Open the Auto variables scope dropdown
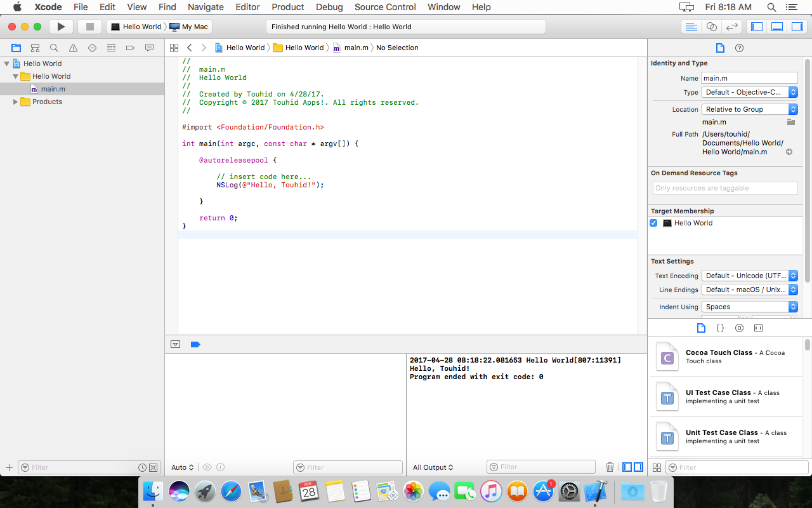Screen dimensions: 812x508 coord(183,467)
